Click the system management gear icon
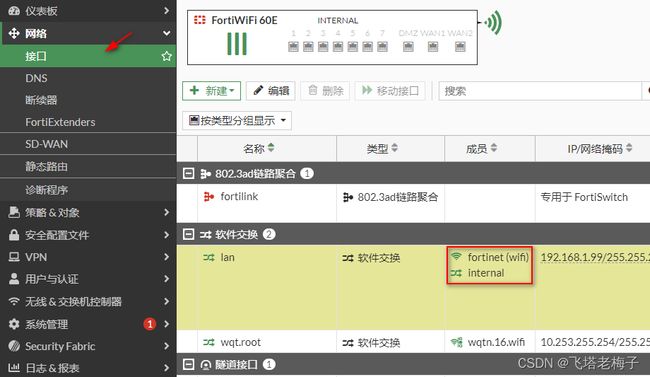Viewport: 650px width, 377px height. tap(14, 324)
